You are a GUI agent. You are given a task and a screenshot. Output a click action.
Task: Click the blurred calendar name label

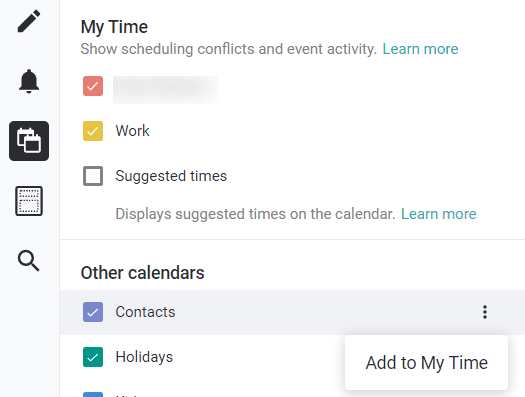pyautogui.click(x=165, y=90)
